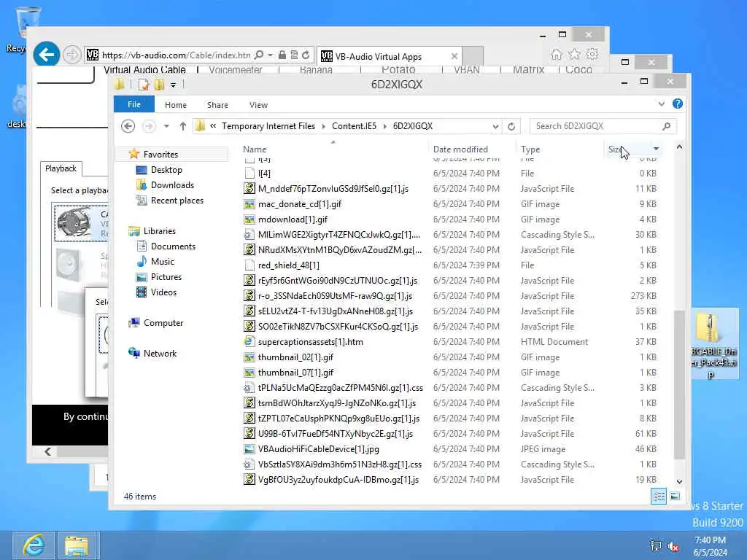Screen dimensions: 747x560
Task: Close the VB-Audio Virtual Apps tab
Action: coord(454,56)
